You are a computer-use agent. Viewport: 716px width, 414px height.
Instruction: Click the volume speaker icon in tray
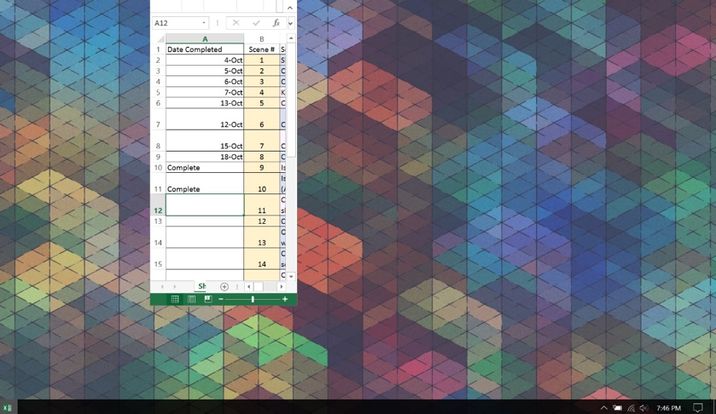tap(644, 408)
